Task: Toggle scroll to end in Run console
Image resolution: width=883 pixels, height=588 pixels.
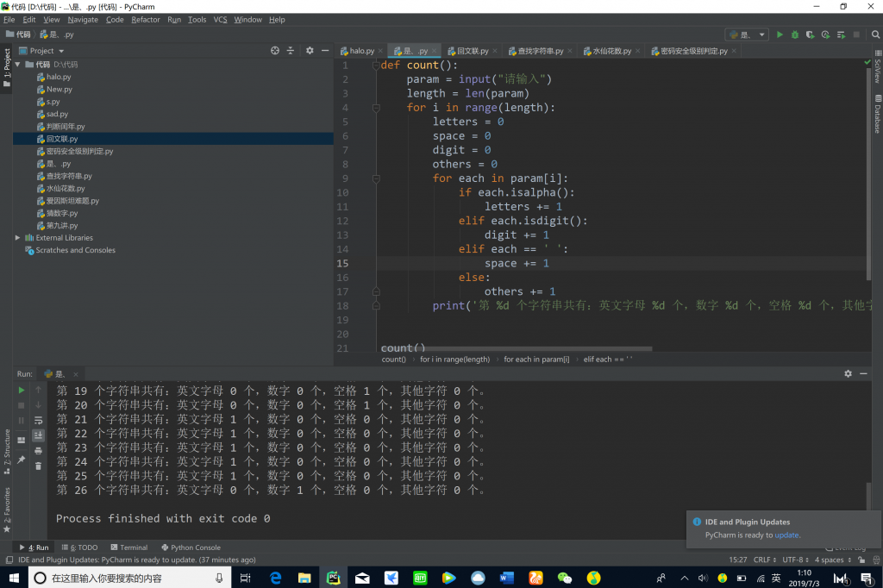Action: pos(38,435)
